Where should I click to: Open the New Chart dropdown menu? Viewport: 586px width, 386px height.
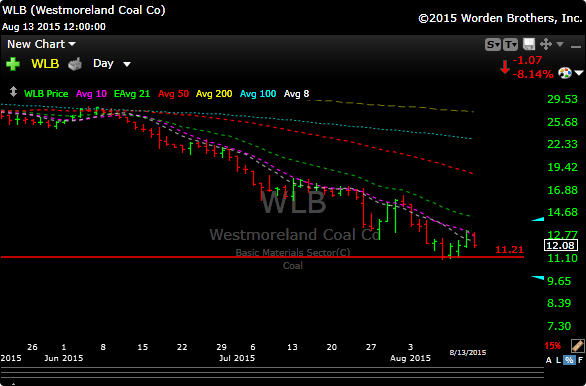point(41,44)
